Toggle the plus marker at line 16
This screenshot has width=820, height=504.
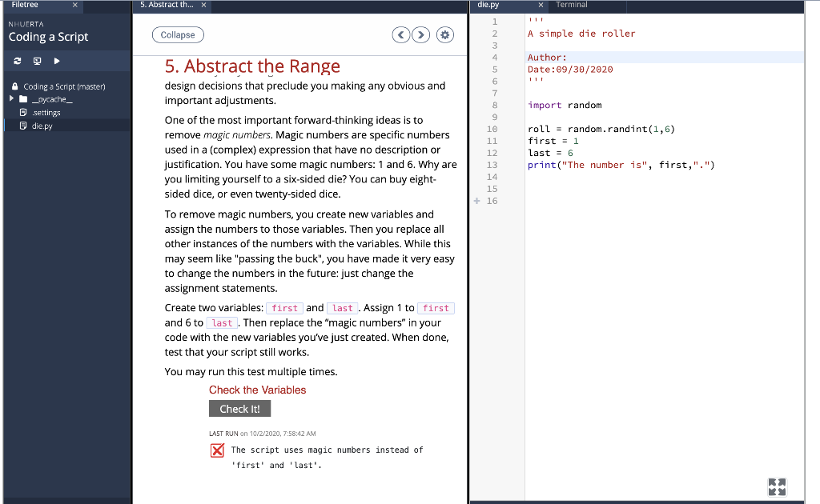pos(478,201)
